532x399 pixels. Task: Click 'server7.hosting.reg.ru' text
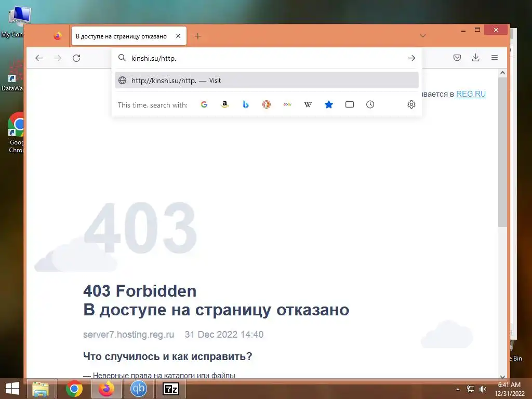click(x=129, y=335)
